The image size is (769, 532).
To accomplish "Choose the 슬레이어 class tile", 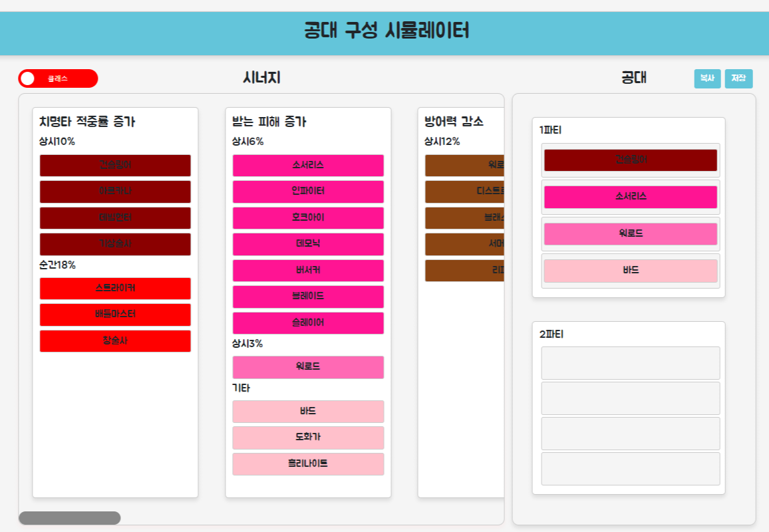I will coord(308,323).
